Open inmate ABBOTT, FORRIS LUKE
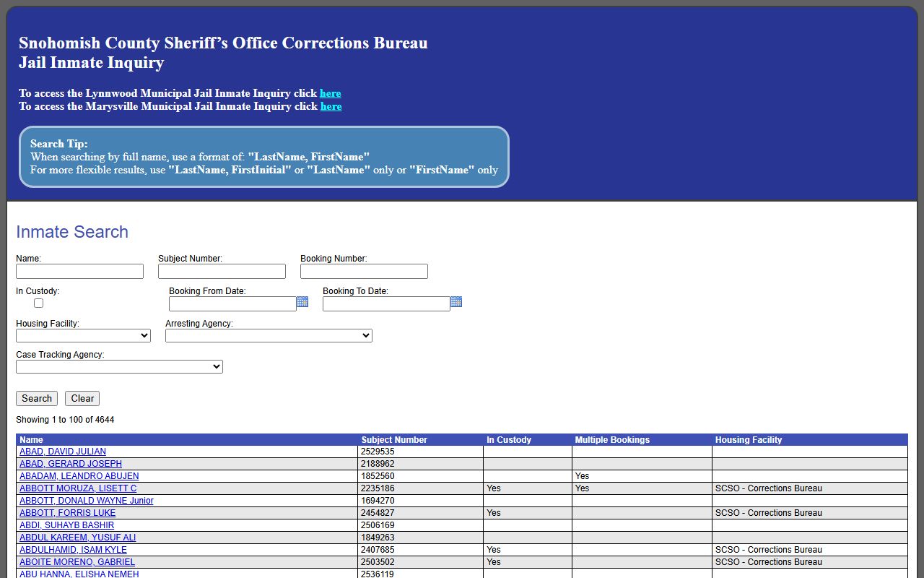 click(x=67, y=513)
